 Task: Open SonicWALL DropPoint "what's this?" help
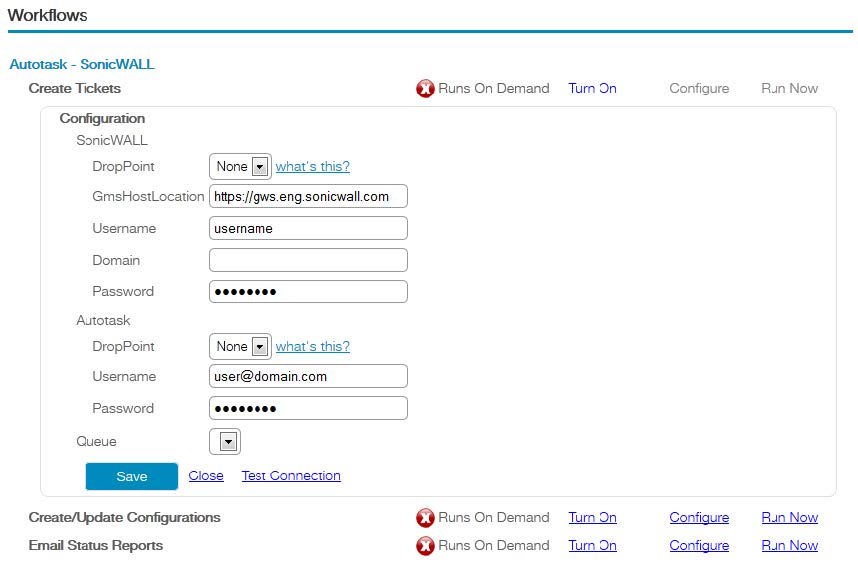(312, 166)
